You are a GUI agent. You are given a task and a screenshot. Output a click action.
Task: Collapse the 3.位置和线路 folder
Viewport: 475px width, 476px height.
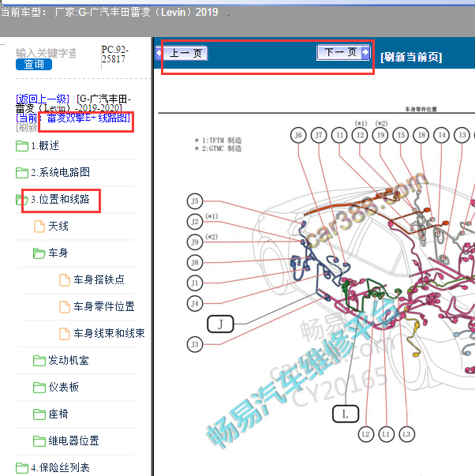click(x=60, y=199)
